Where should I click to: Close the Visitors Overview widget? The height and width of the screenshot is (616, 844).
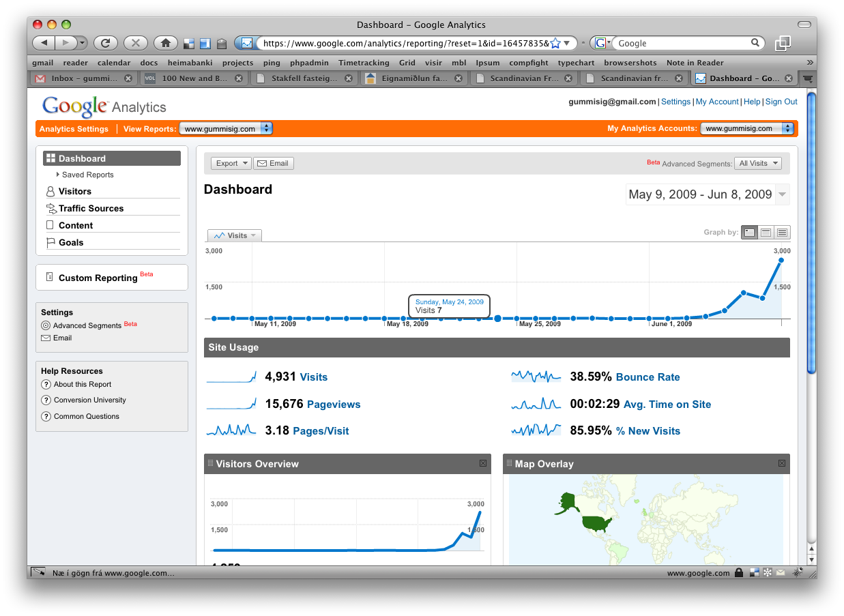(483, 463)
